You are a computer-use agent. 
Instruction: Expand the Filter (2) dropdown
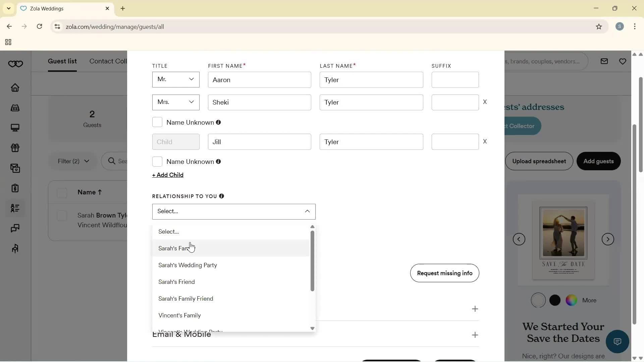[72, 161]
